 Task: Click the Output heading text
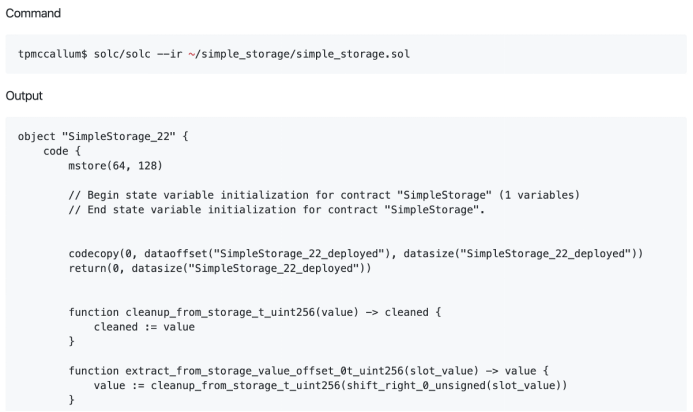pos(24,96)
